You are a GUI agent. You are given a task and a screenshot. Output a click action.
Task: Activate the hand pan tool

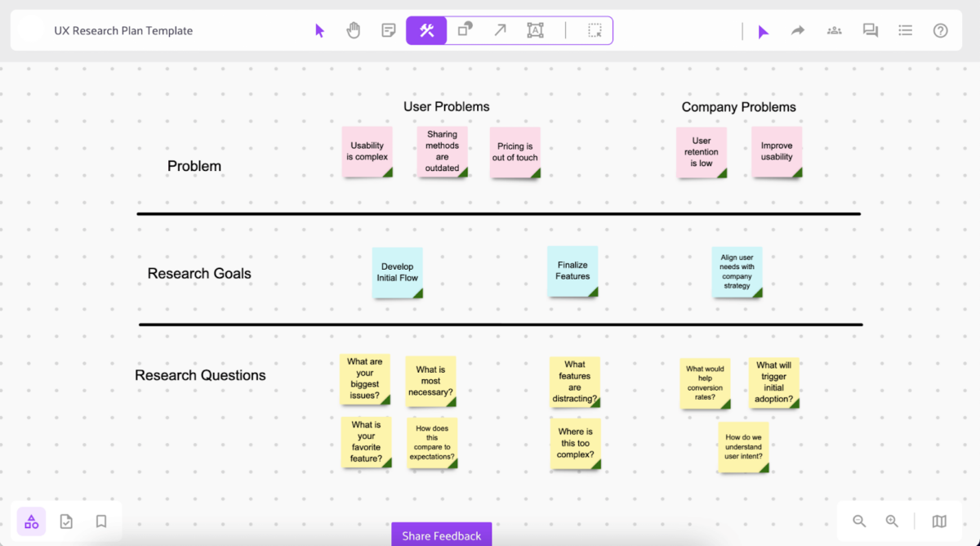(354, 29)
